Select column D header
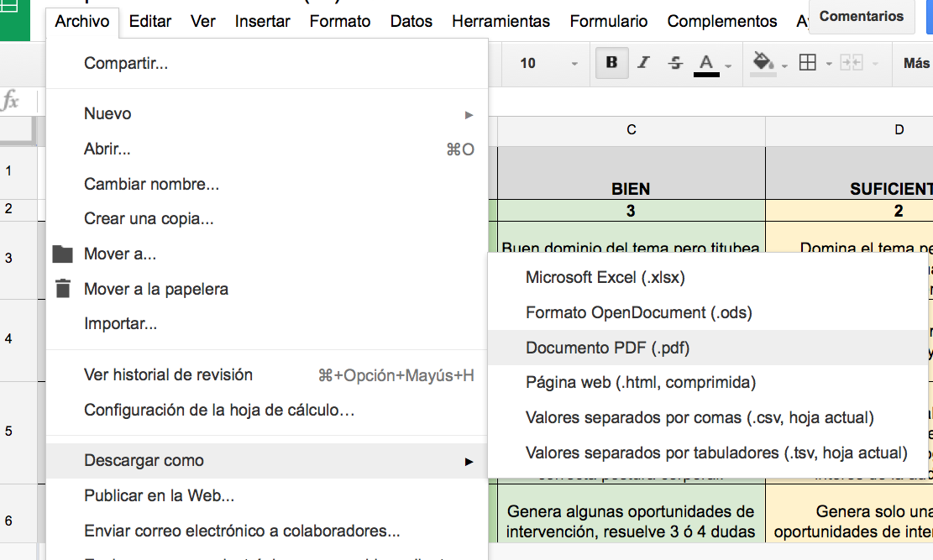 pyautogui.click(x=849, y=130)
